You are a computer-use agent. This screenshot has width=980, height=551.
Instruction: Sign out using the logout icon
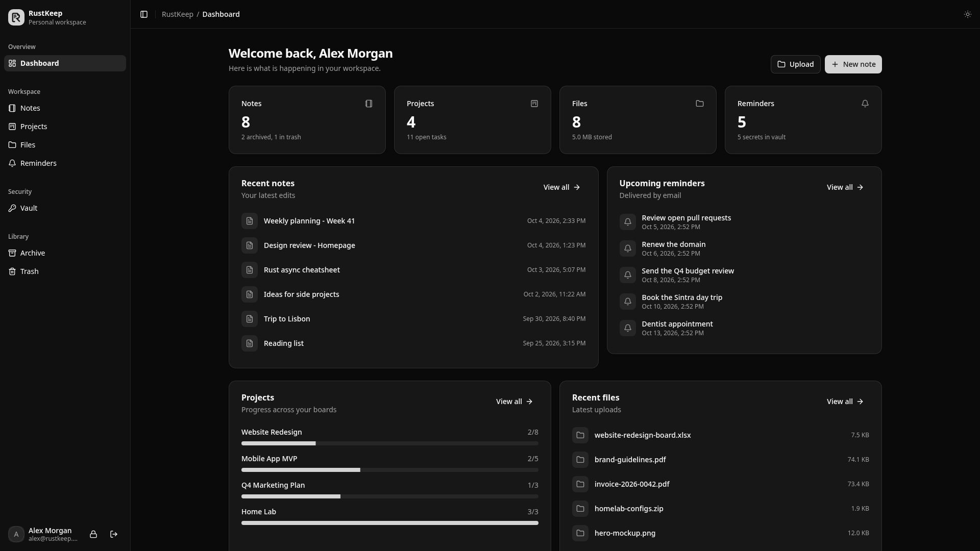[114, 534]
